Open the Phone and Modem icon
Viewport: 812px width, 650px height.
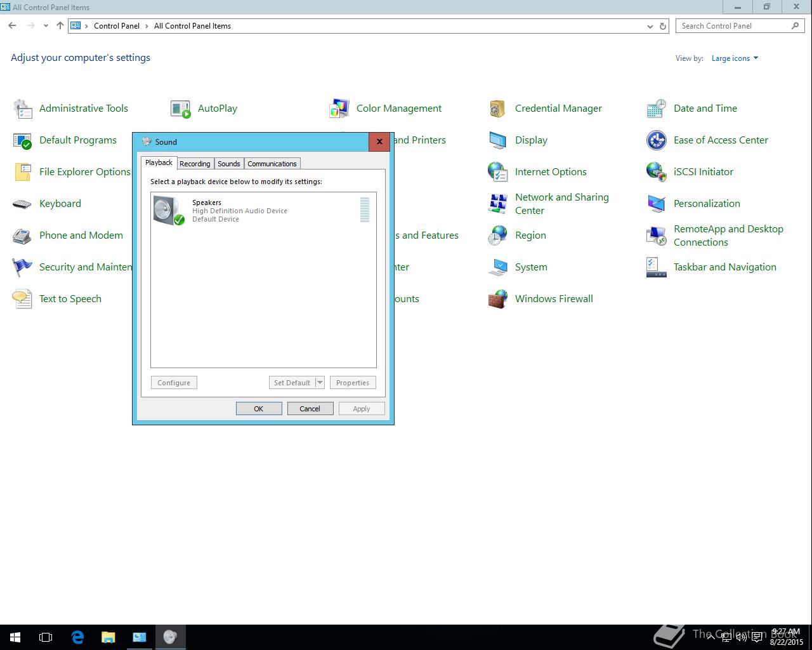22,235
